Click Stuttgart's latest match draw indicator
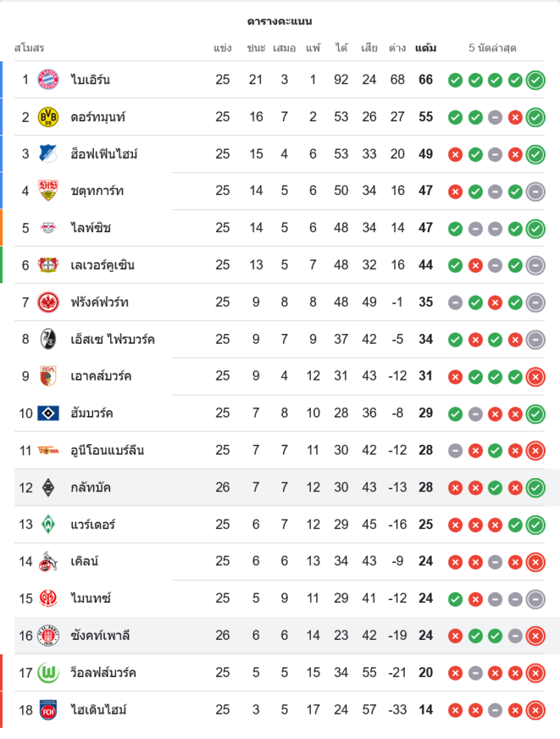 [536, 191]
